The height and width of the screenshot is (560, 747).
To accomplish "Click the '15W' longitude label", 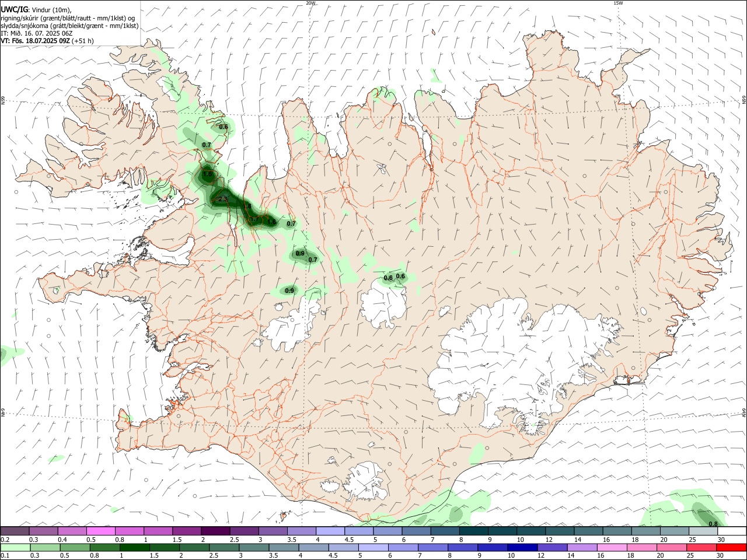I will (618, 3).
